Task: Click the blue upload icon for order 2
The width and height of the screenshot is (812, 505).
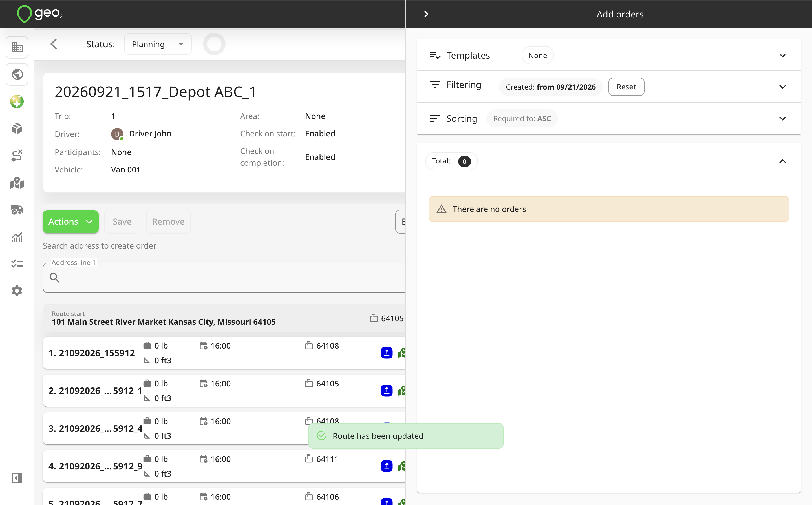Action: [x=387, y=390]
